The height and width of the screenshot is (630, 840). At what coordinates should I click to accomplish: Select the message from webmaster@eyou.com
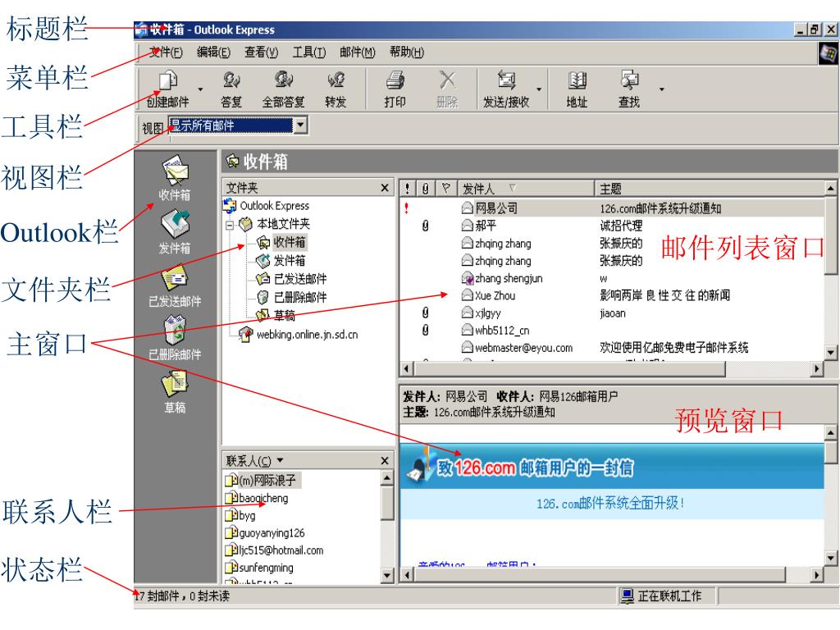click(x=612, y=348)
